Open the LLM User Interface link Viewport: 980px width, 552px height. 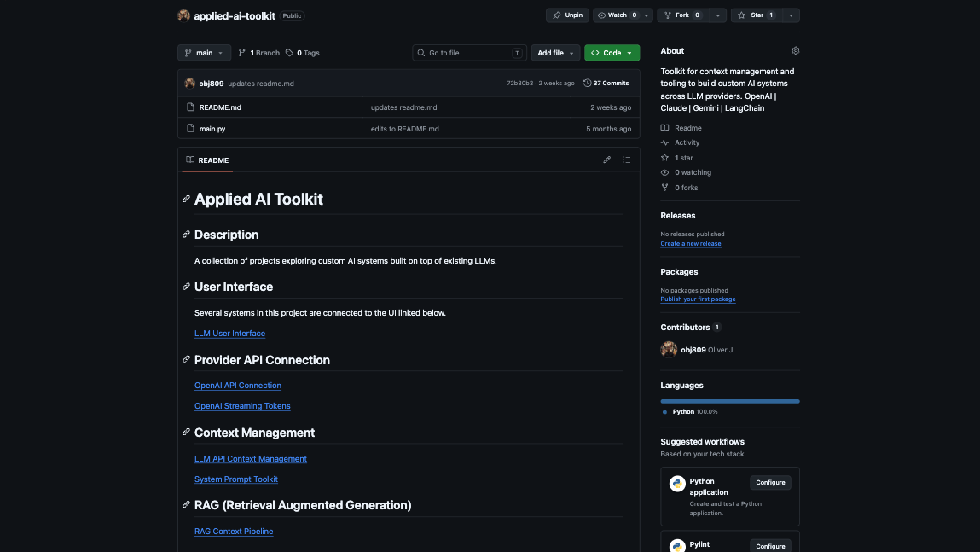point(229,334)
